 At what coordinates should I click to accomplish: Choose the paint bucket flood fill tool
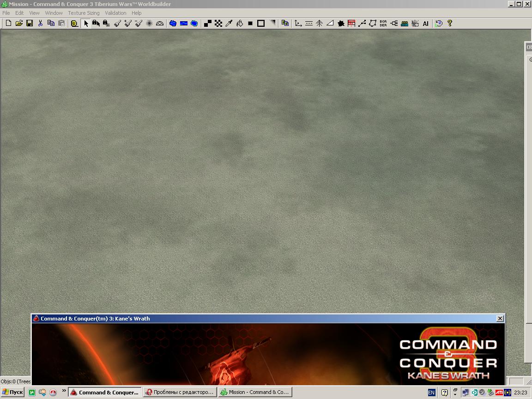click(240, 23)
